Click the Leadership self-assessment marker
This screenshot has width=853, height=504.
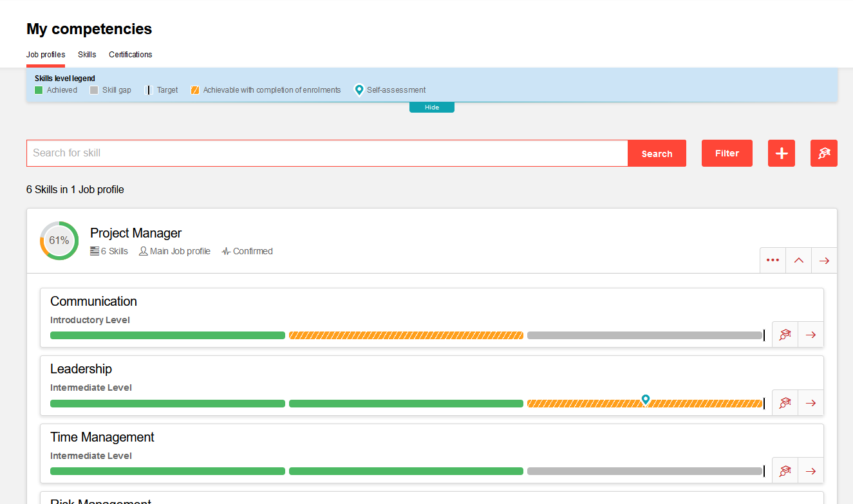646,399
